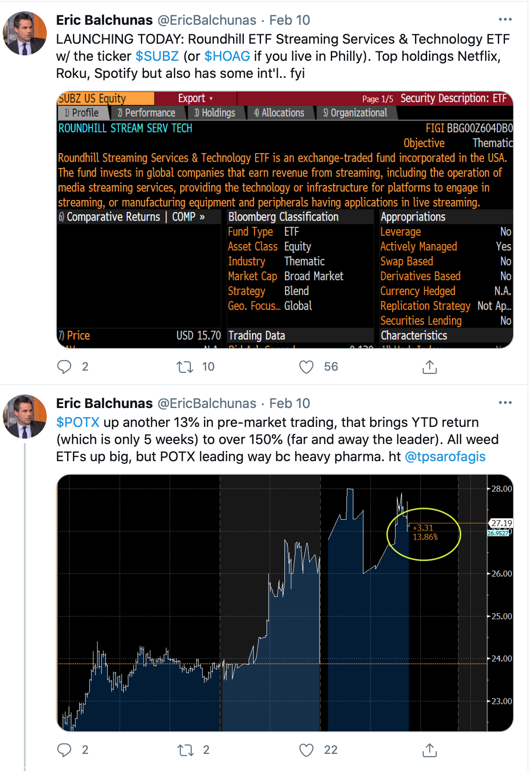Open the $POTX cashtag link
The width and height of the screenshot is (532, 771).
coord(78,422)
